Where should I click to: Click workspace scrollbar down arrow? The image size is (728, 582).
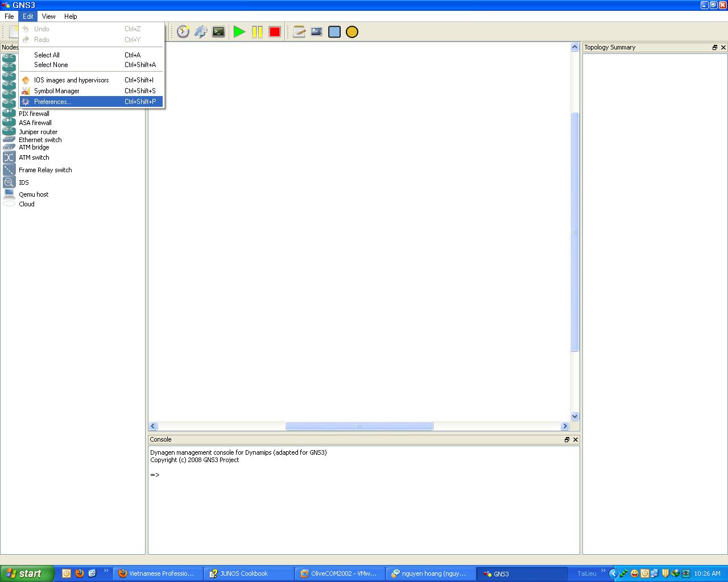click(575, 416)
